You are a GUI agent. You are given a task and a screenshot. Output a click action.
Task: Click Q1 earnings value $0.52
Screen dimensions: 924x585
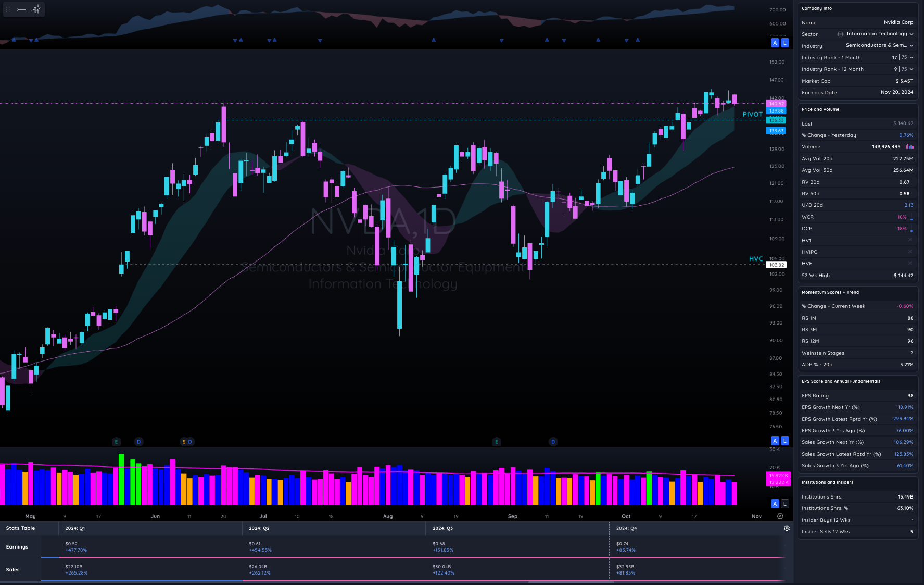71,544
